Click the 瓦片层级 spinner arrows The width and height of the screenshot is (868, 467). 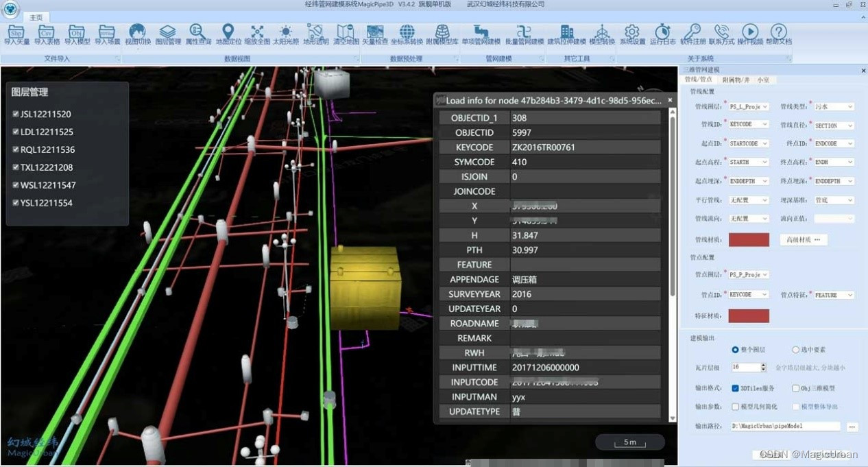[x=762, y=368]
